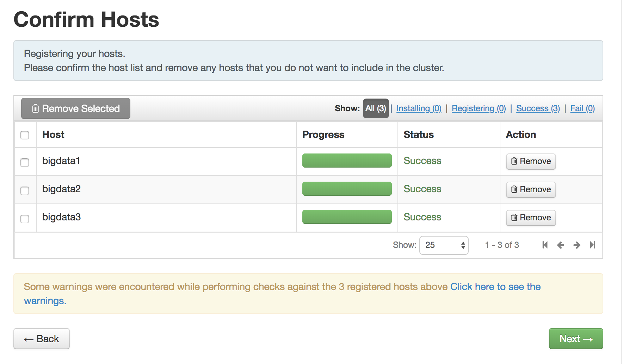Filter hosts by Success (3)
Image resolution: width=623 pixels, height=364 pixels.
[x=538, y=108]
